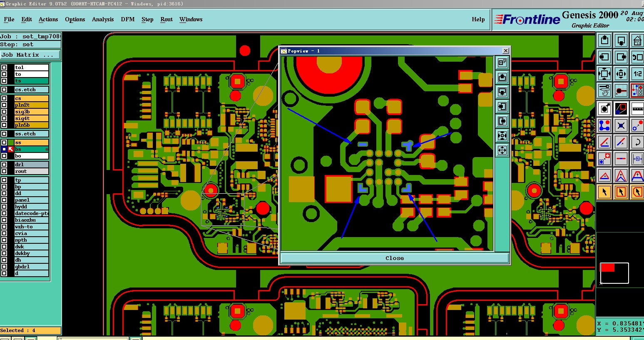Select the orange arrow pointer select tool
This screenshot has width=644, height=340.
coord(604,192)
